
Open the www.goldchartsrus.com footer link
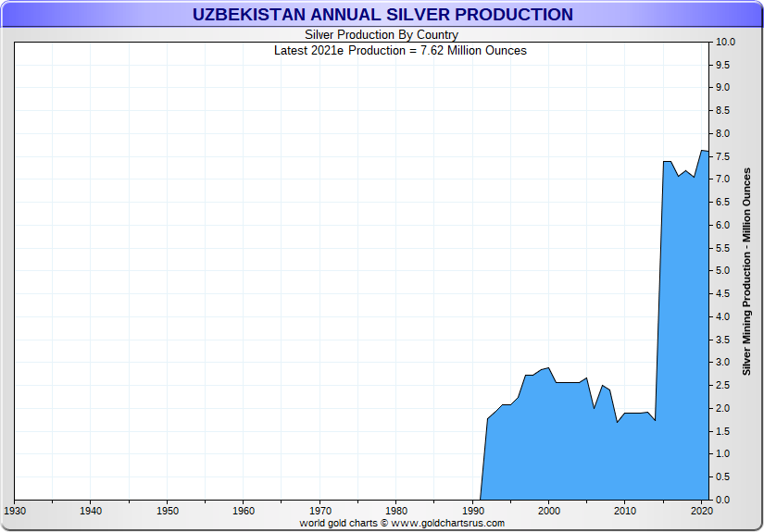[x=453, y=523]
